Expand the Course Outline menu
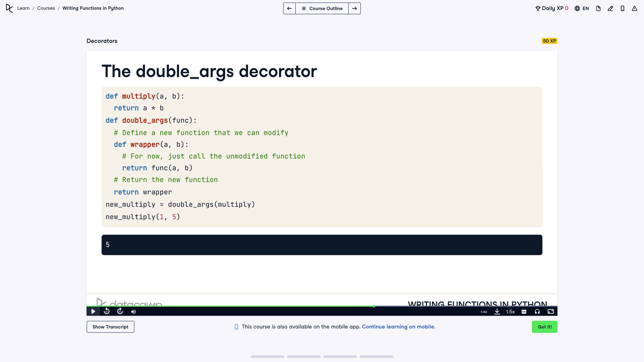644x362 pixels. pos(322,8)
